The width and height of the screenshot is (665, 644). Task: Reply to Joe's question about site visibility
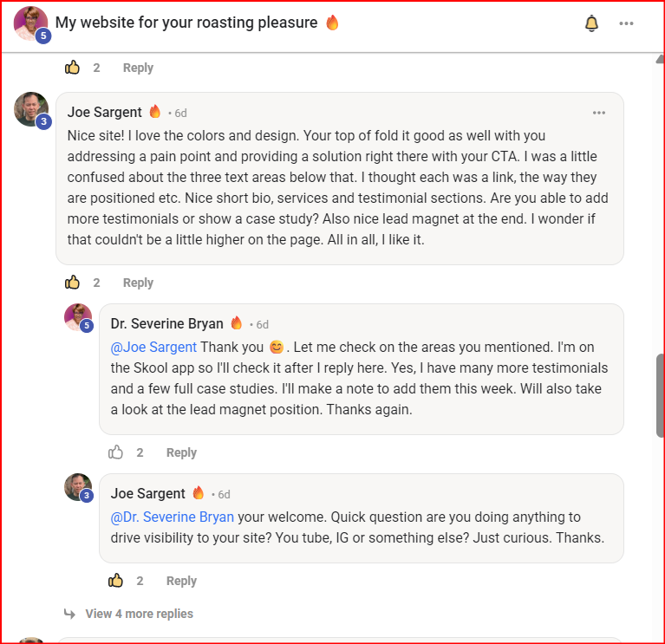tap(181, 581)
